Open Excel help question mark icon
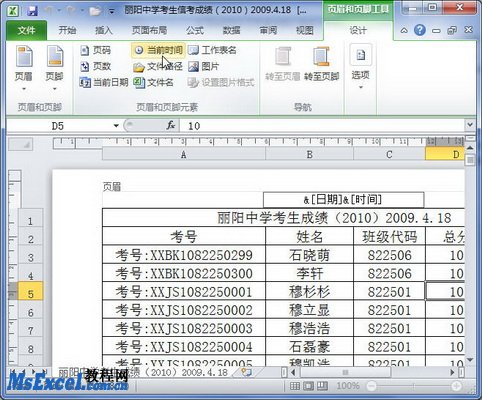482x400 pixels. pos(420,30)
